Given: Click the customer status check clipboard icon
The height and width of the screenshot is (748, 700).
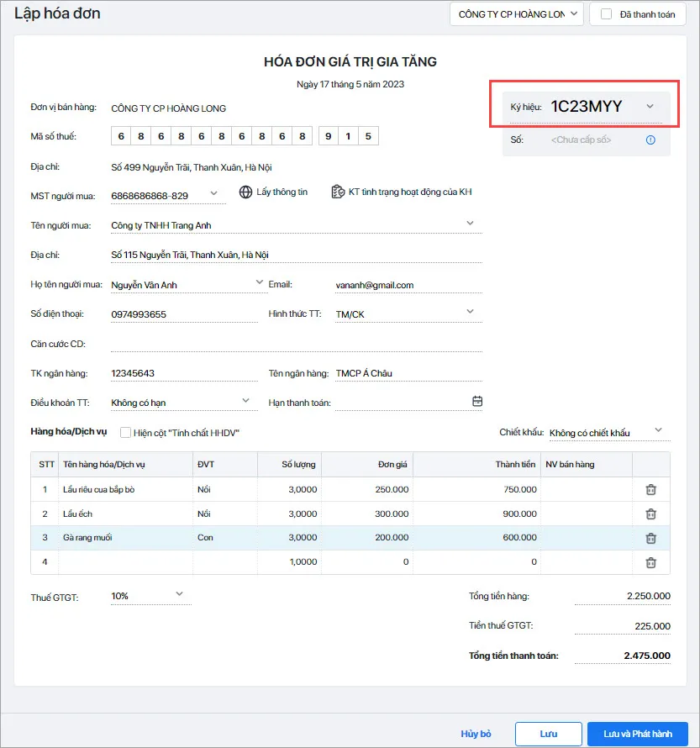Looking at the screenshot, I should [x=338, y=192].
